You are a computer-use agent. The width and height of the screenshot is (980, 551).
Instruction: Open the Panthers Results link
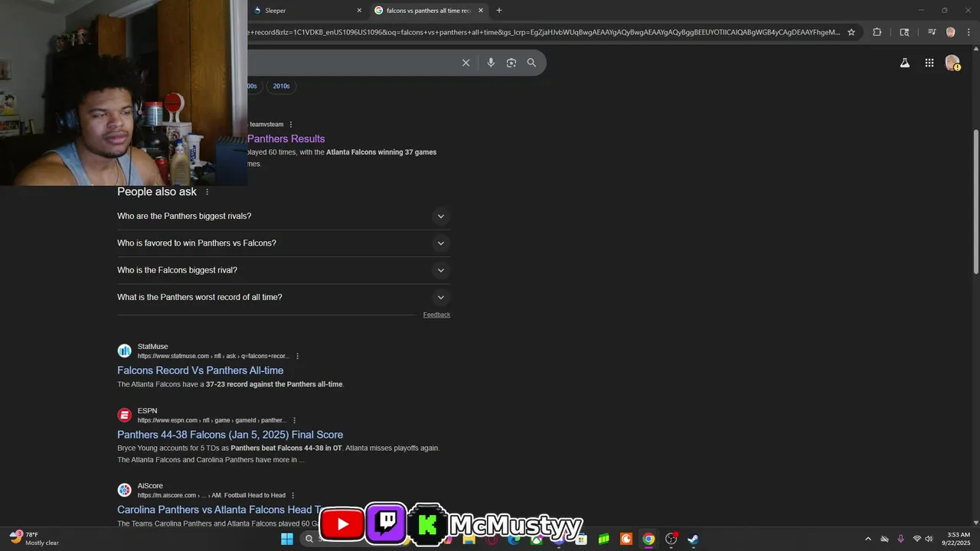click(x=286, y=139)
